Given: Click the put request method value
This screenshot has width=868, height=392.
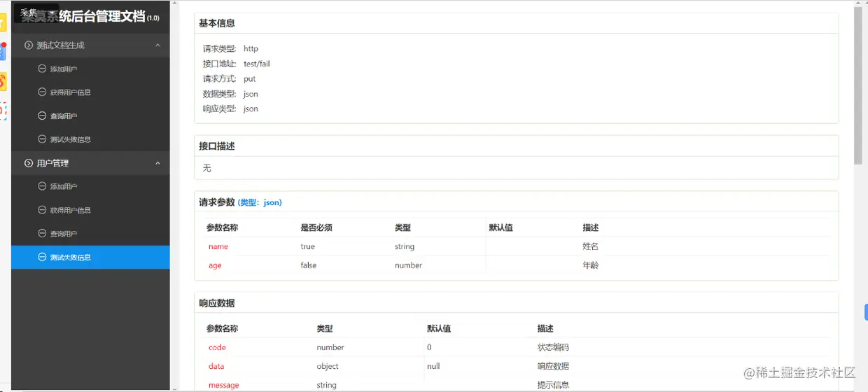Looking at the screenshot, I should (250, 79).
